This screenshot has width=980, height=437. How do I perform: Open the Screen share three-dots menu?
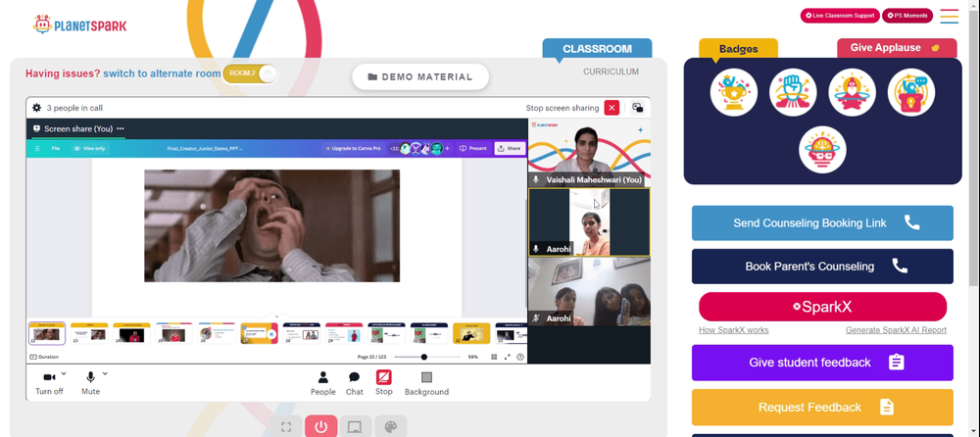[121, 128]
